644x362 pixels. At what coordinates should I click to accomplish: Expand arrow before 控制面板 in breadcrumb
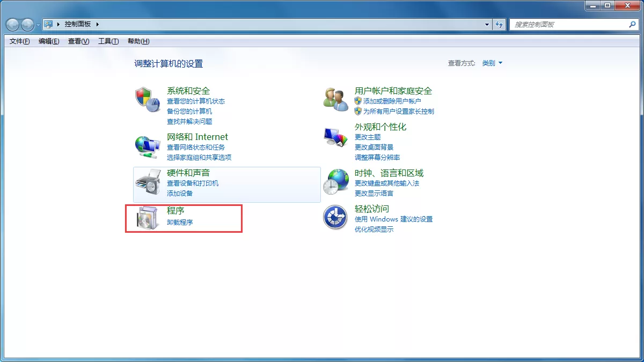click(58, 24)
